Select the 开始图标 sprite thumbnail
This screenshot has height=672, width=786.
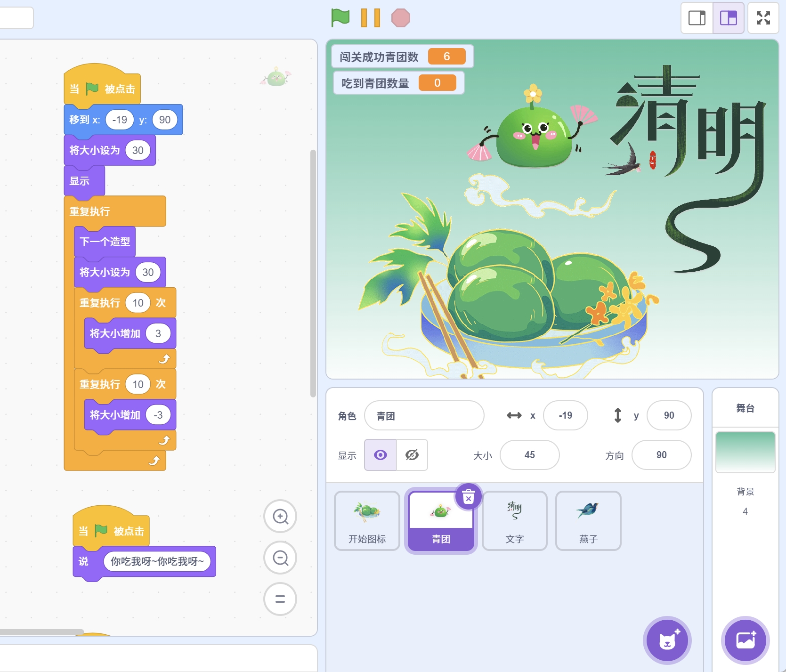click(x=367, y=520)
